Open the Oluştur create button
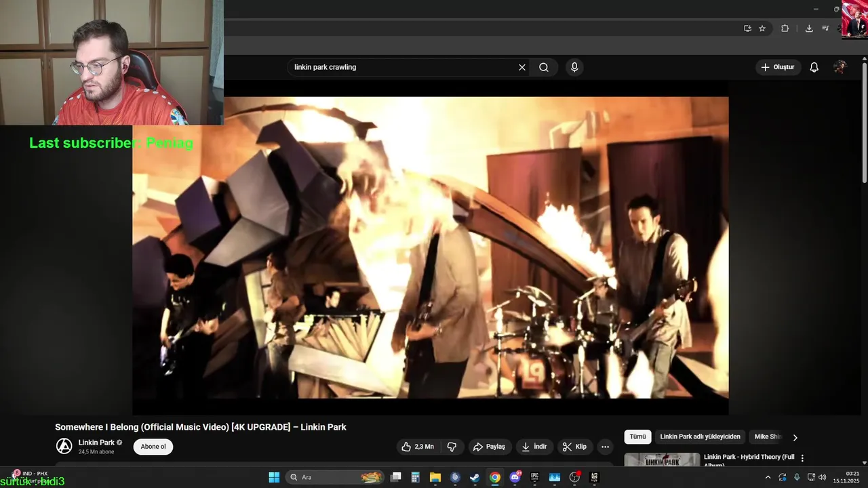The height and width of the screenshot is (488, 868). 778,67
